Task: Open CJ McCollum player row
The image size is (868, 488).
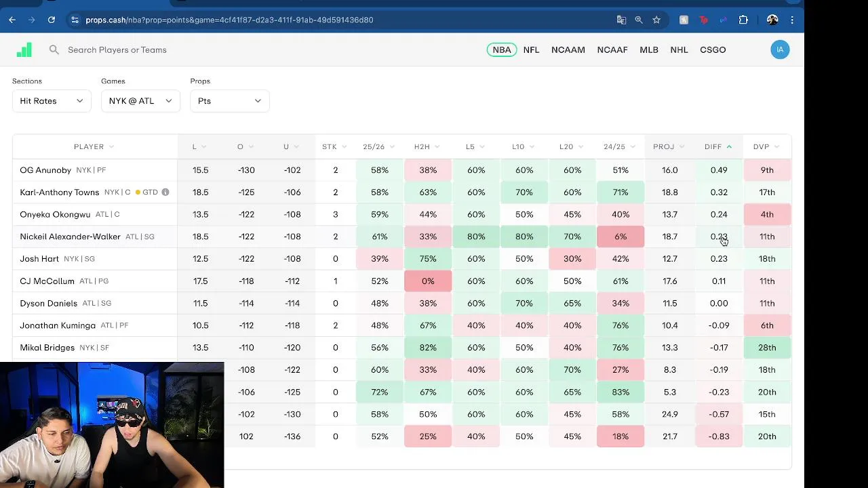Action: [401, 281]
